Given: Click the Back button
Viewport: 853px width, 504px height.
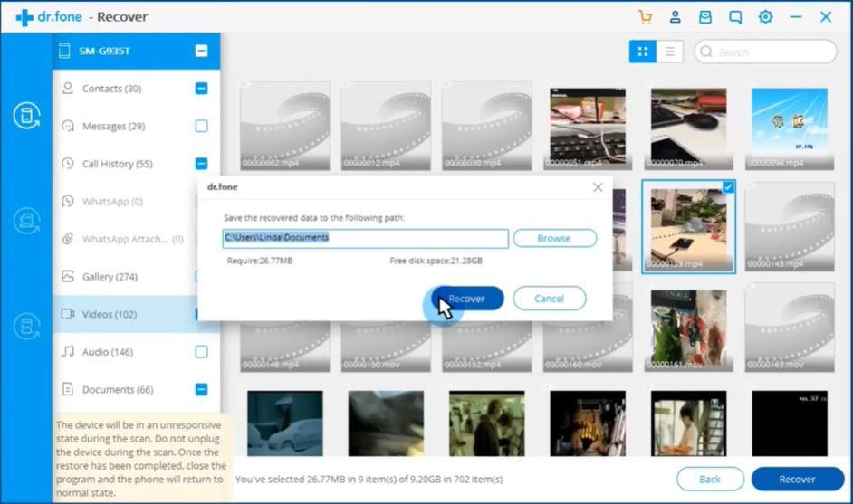Looking at the screenshot, I should click(710, 479).
